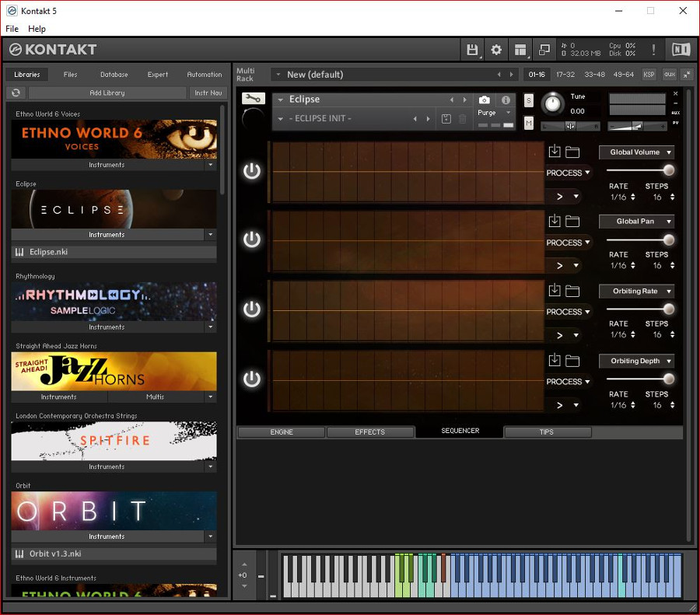Open the Global Volume target dropdown
This screenshot has height=615, width=700.
[636, 152]
